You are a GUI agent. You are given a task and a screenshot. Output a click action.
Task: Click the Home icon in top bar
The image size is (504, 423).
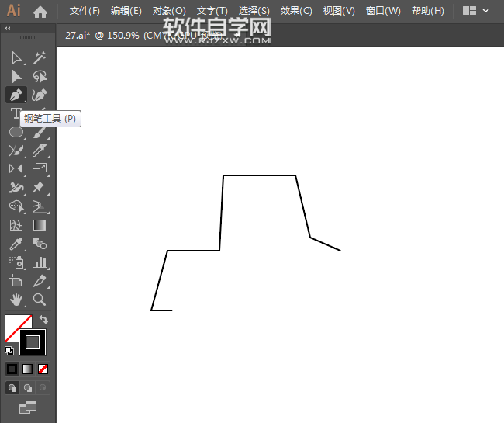[40, 12]
